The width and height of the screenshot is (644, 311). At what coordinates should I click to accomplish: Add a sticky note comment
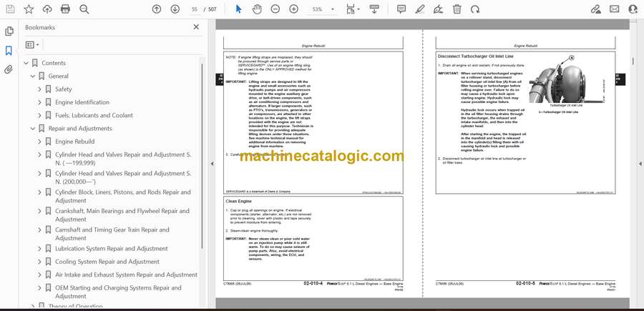coord(401,9)
